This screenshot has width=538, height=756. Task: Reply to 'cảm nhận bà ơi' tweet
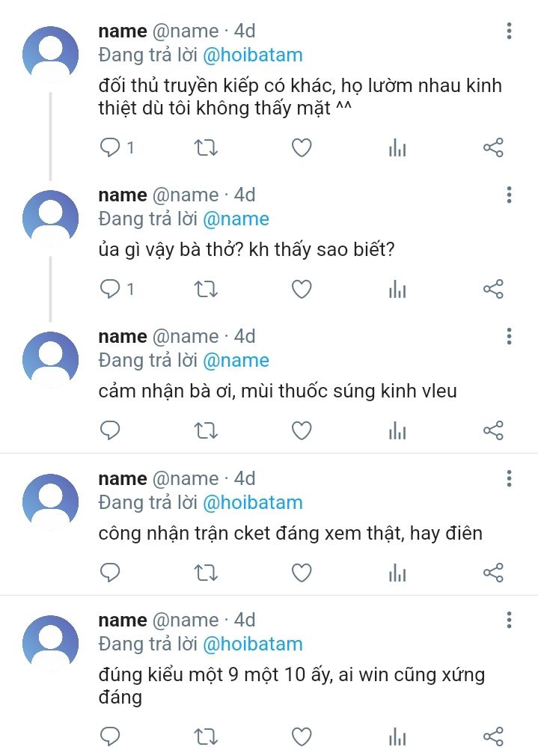point(110,430)
